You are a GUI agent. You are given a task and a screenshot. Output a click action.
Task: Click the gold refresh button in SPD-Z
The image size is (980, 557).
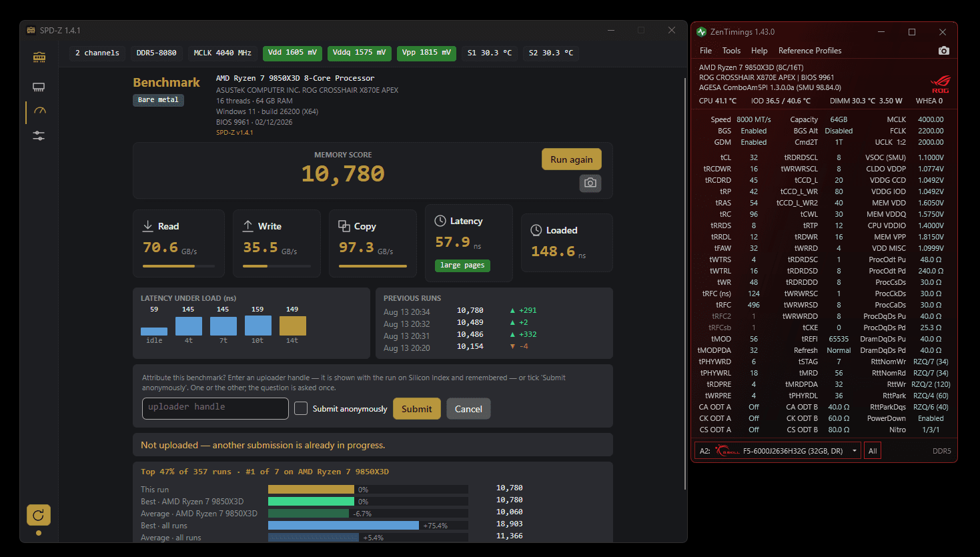(39, 515)
